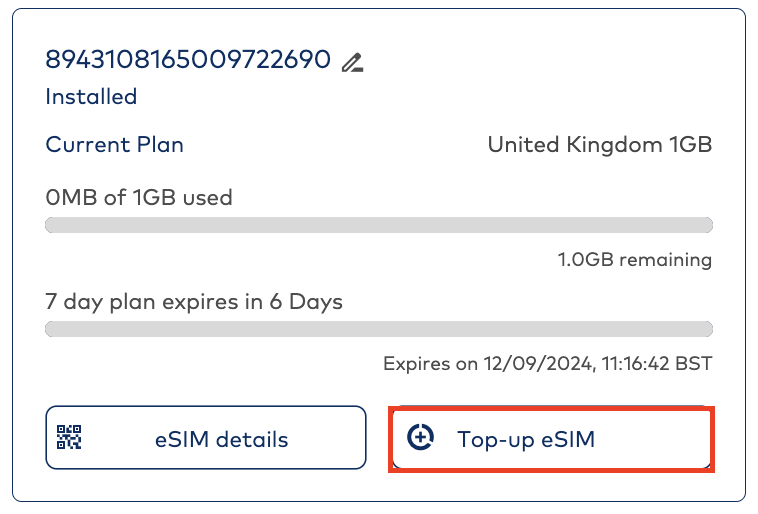The width and height of the screenshot is (758, 514).
Task: Click the 11:16:42 BST expiry time
Action: [x=656, y=364]
